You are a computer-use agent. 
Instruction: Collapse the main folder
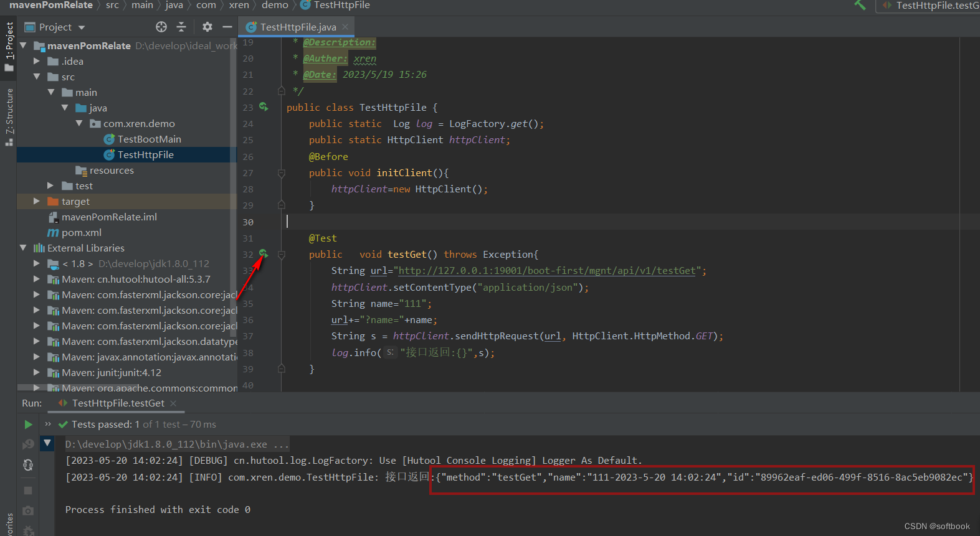[51, 92]
